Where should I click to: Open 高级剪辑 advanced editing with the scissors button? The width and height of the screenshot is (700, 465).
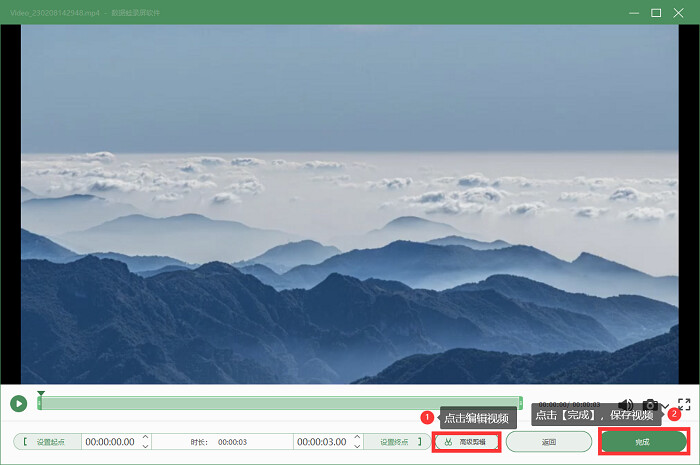click(x=466, y=442)
